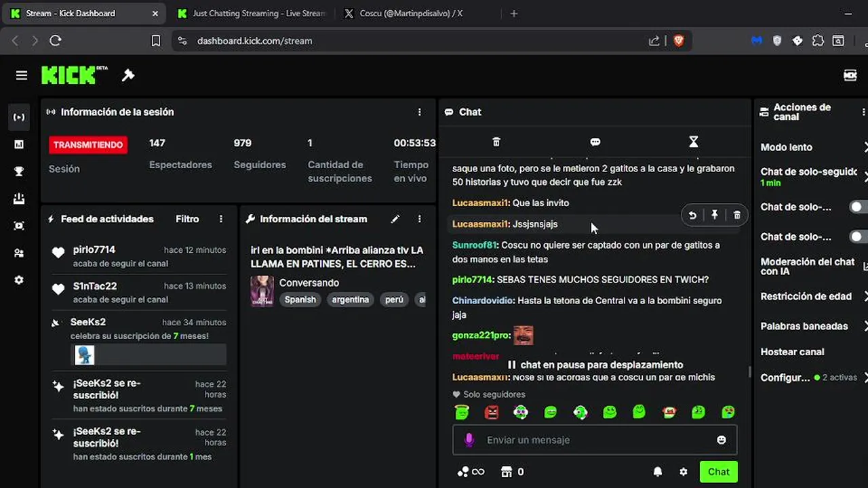
Task: Open the hamburger navigation menu
Action: coord(22,75)
